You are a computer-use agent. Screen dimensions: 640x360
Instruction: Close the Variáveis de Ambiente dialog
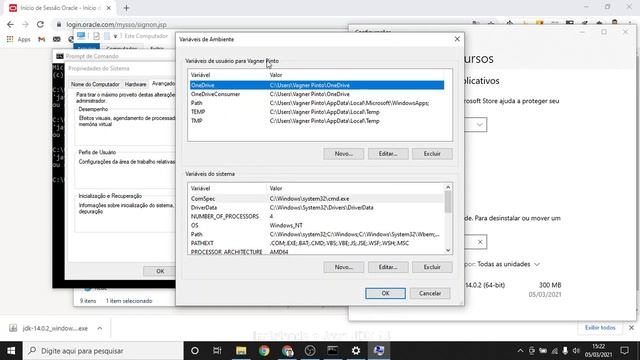[x=457, y=39]
